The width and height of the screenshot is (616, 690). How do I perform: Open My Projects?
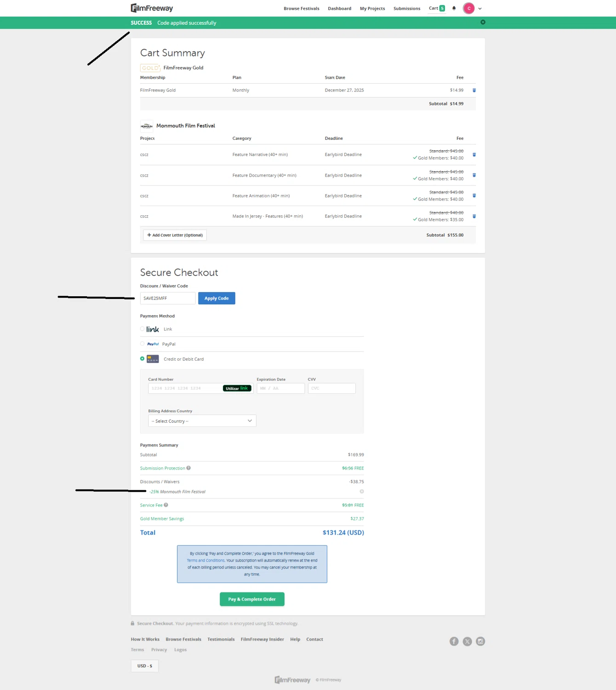[x=372, y=8]
